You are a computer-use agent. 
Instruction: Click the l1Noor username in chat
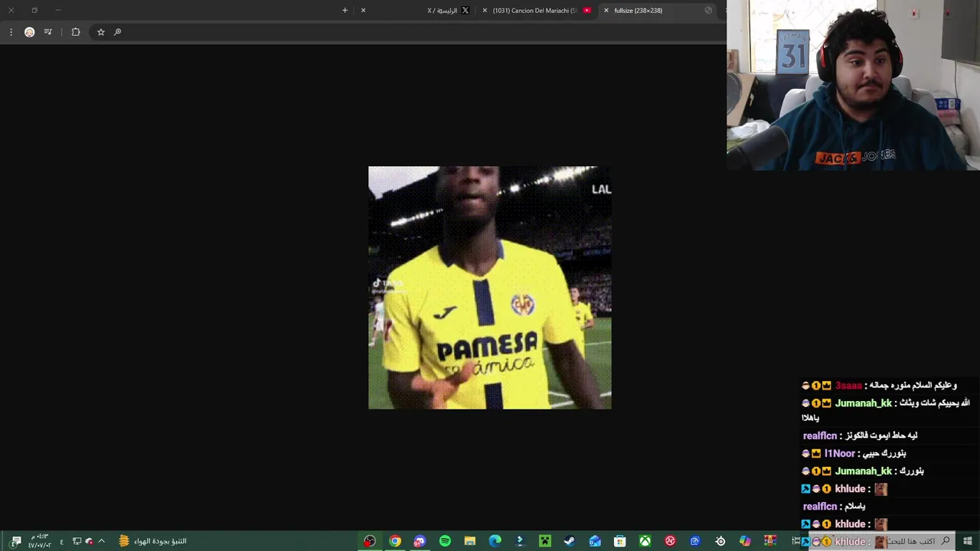tap(840, 454)
